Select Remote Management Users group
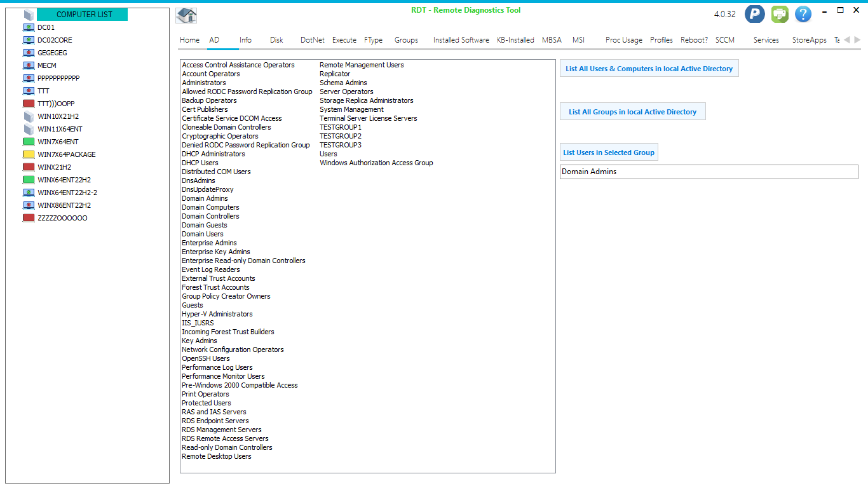This screenshot has width=868, height=488. click(x=362, y=65)
